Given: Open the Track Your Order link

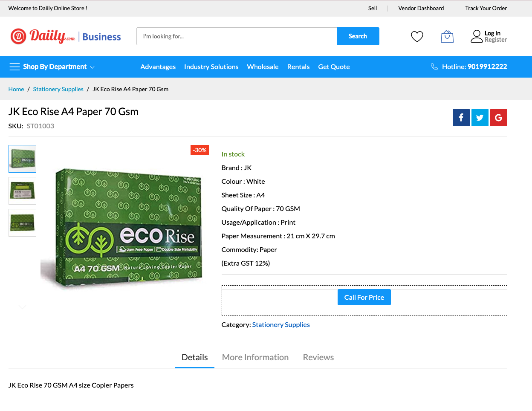Looking at the screenshot, I should click(x=486, y=8).
